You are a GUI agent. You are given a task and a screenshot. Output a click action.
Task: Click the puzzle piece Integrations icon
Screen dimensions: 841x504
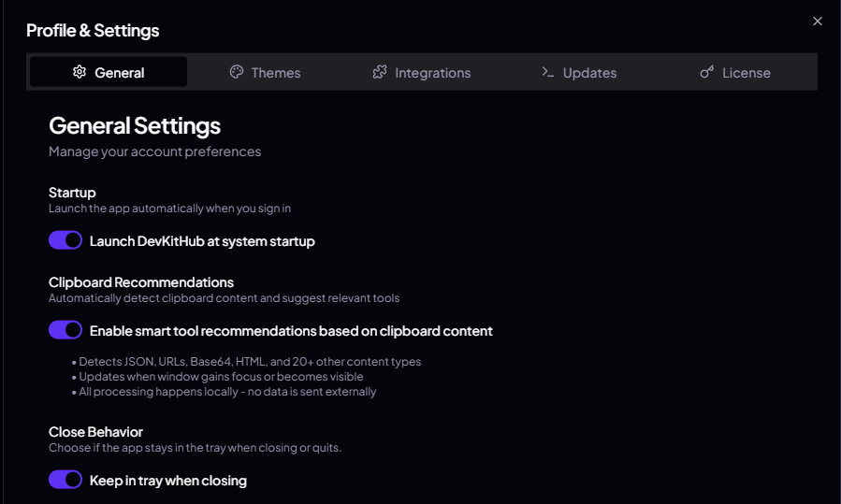pos(380,72)
